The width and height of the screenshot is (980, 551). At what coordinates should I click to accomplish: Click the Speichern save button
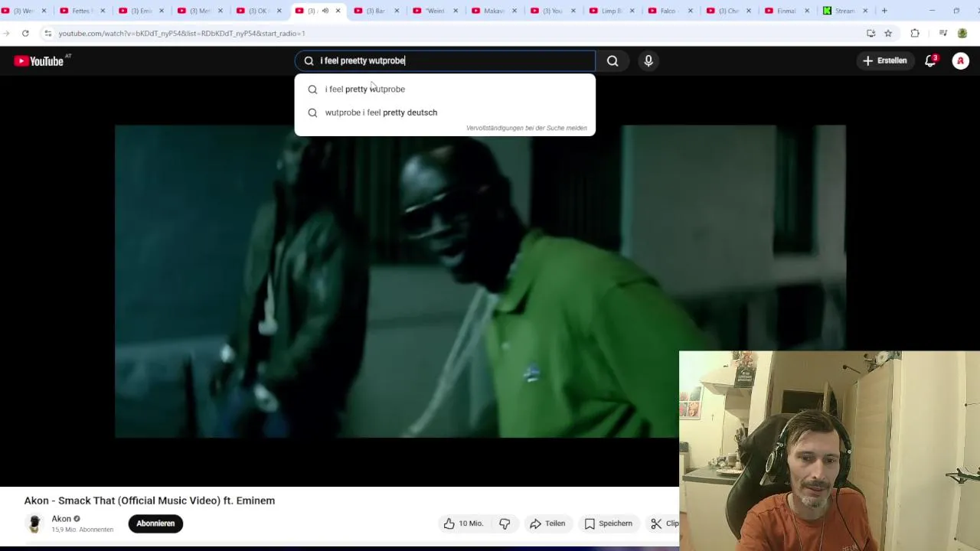click(x=608, y=523)
